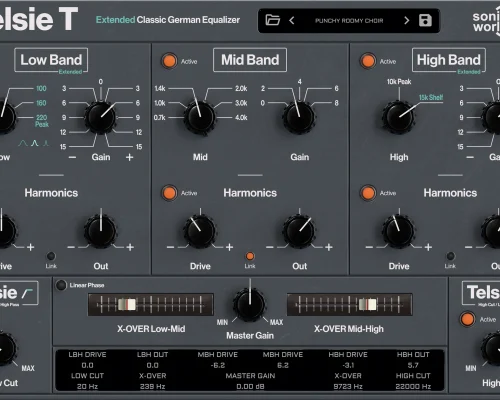Screen dimensions: 500x400
Task: Go to the previous preset arrow
Action: (292, 21)
